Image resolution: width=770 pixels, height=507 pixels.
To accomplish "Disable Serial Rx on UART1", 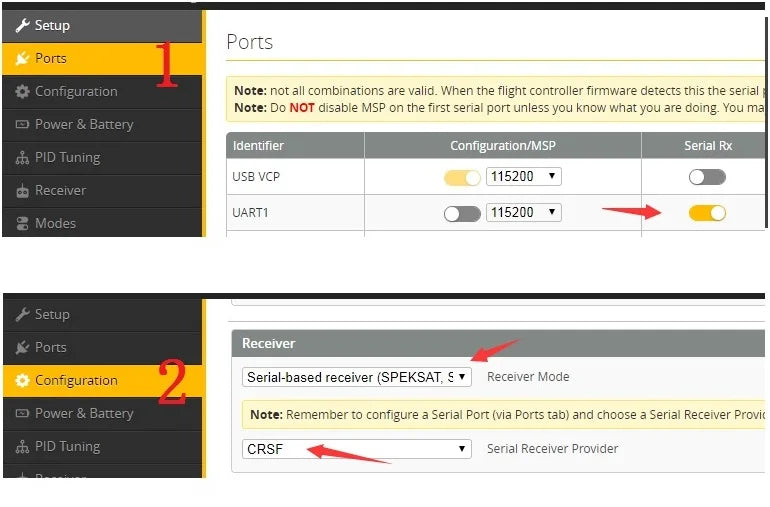I will 707,212.
